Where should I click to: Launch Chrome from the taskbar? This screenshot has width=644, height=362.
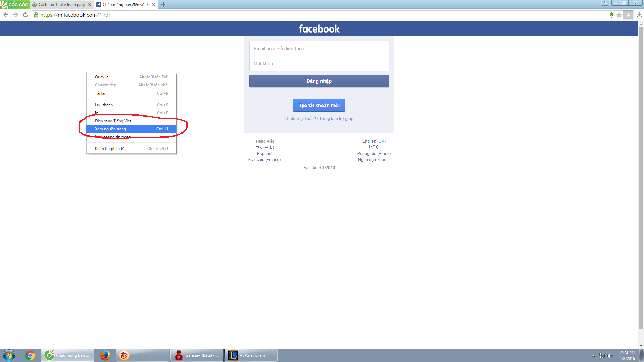[x=30, y=355]
